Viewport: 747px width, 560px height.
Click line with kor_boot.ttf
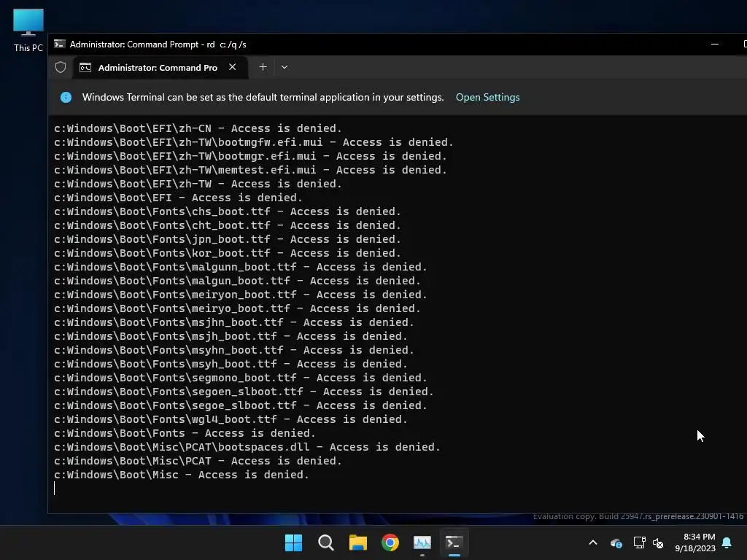228,253
